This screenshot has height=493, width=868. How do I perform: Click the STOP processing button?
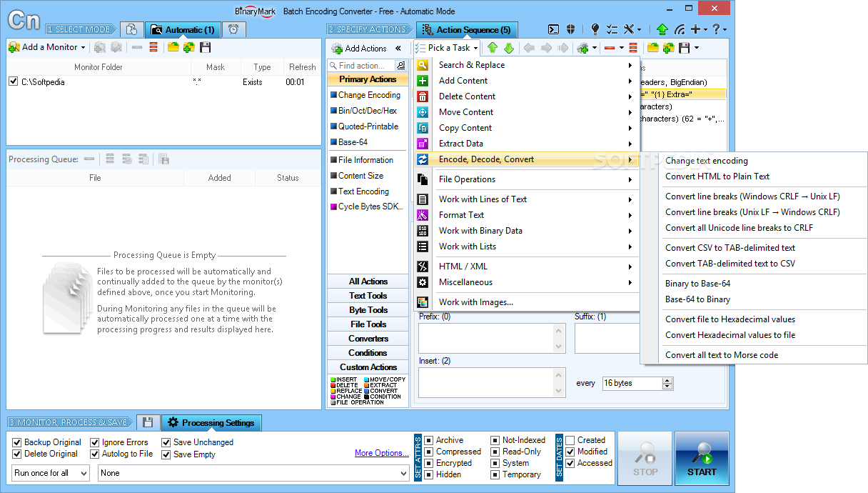pos(645,458)
